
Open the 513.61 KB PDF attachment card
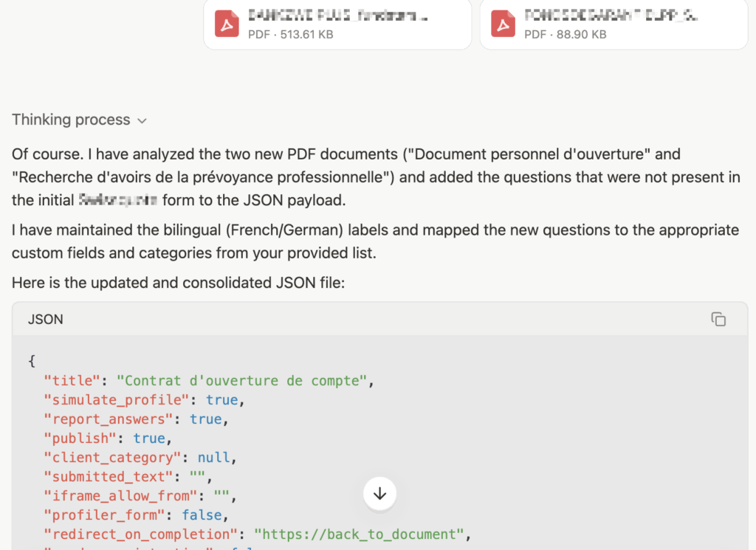(337, 24)
